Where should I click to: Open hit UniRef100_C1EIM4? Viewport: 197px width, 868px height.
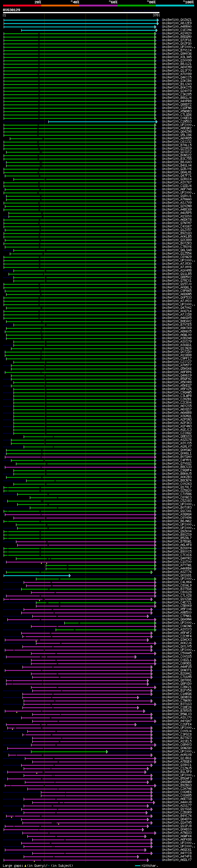(x=177, y=30)
